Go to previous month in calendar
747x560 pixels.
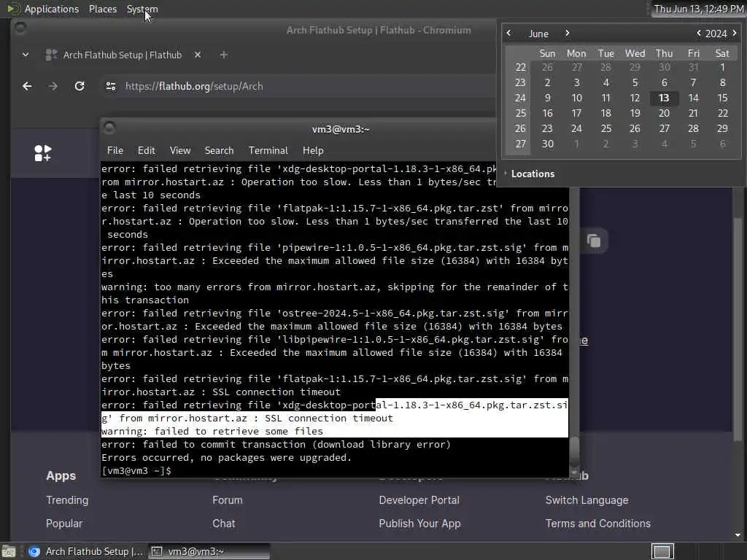(508, 33)
